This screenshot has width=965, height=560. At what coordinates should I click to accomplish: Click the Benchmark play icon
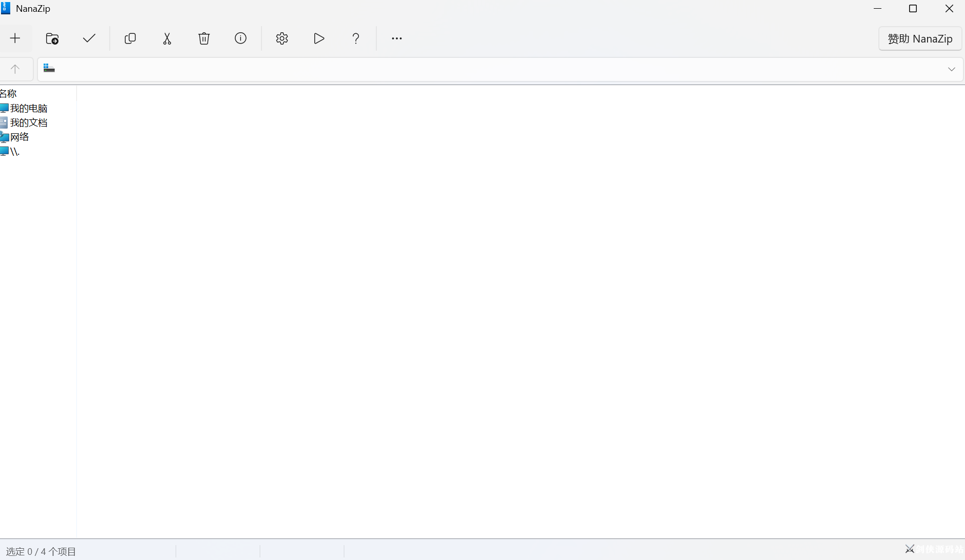click(x=319, y=38)
